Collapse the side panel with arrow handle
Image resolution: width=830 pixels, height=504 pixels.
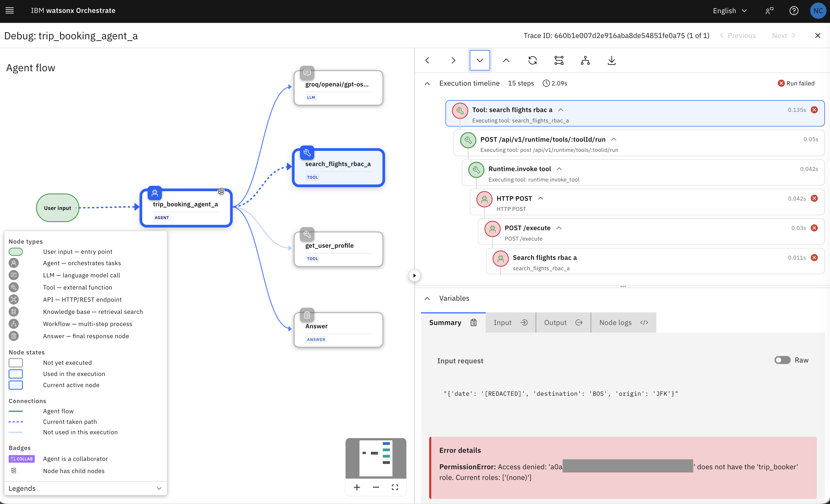click(x=414, y=276)
